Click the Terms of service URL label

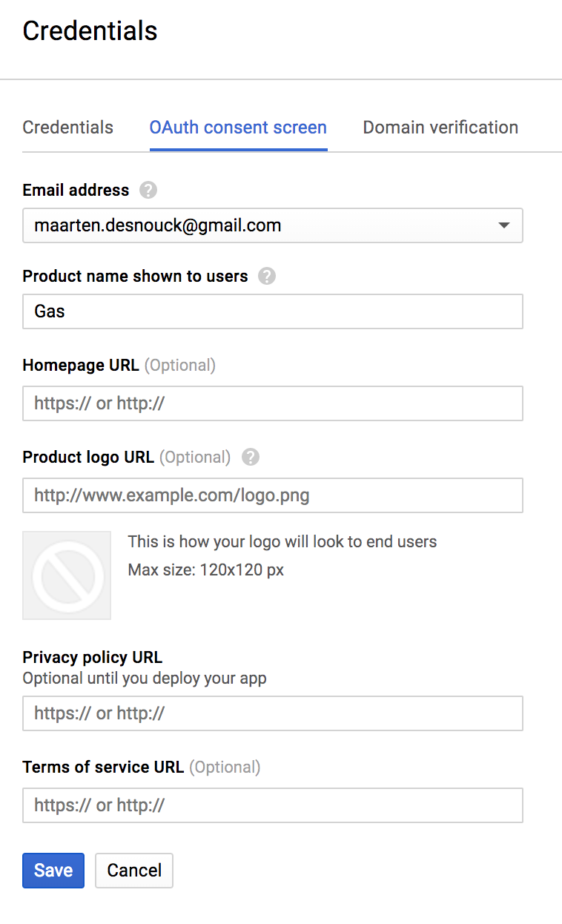pos(103,767)
